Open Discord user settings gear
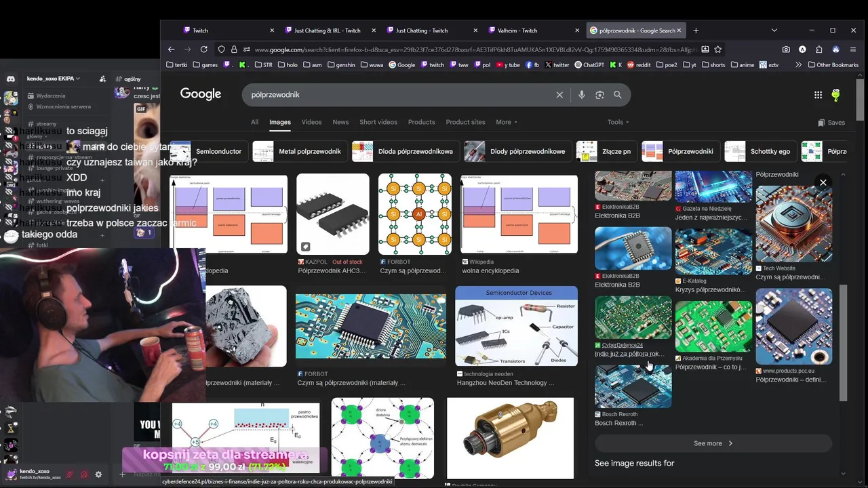868x488 pixels. click(98, 474)
